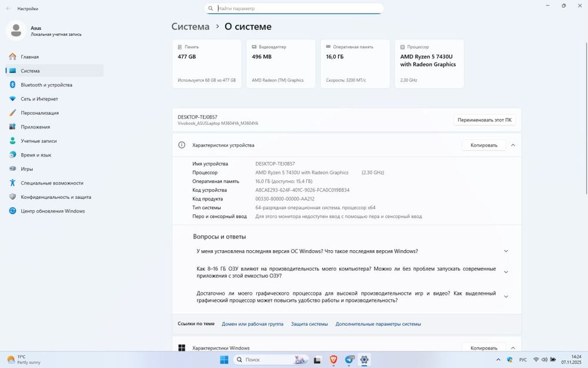Click the taskbar Поиск search box

pos(271,360)
